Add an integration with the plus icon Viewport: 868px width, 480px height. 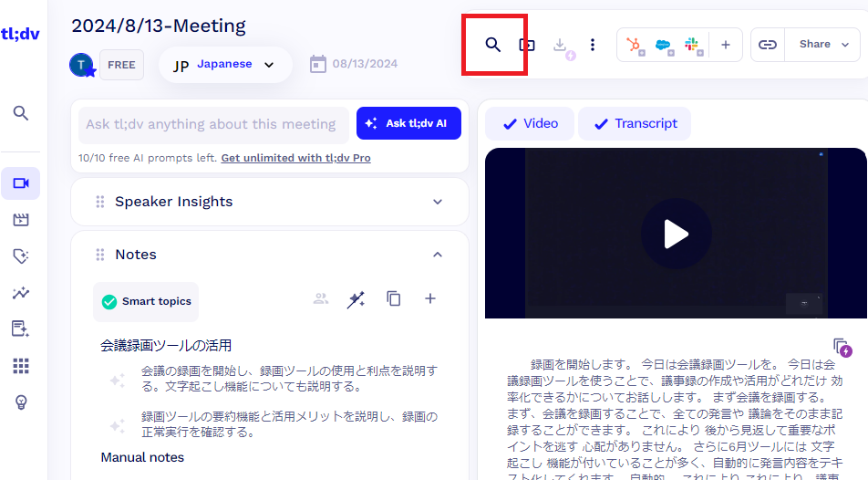(x=725, y=45)
